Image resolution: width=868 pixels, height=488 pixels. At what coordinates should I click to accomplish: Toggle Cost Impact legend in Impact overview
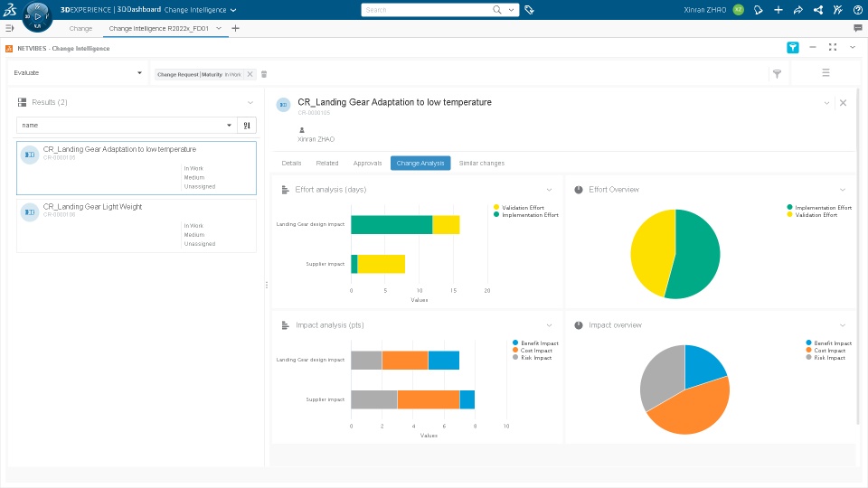pos(826,351)
